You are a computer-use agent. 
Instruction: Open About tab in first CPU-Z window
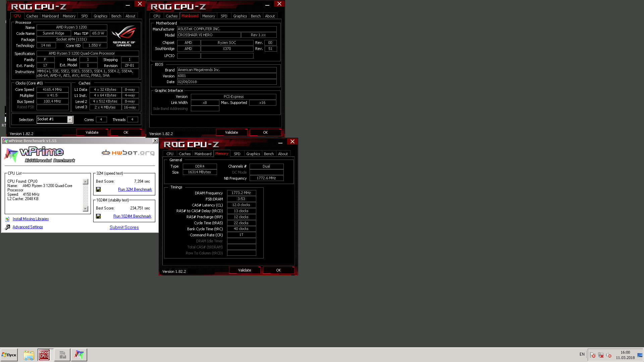click(130, 16)
